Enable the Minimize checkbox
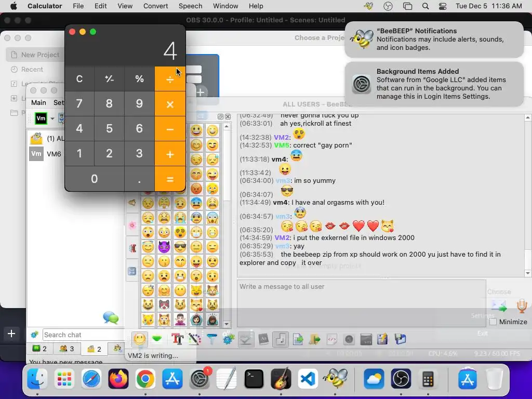 click(493, 322)
